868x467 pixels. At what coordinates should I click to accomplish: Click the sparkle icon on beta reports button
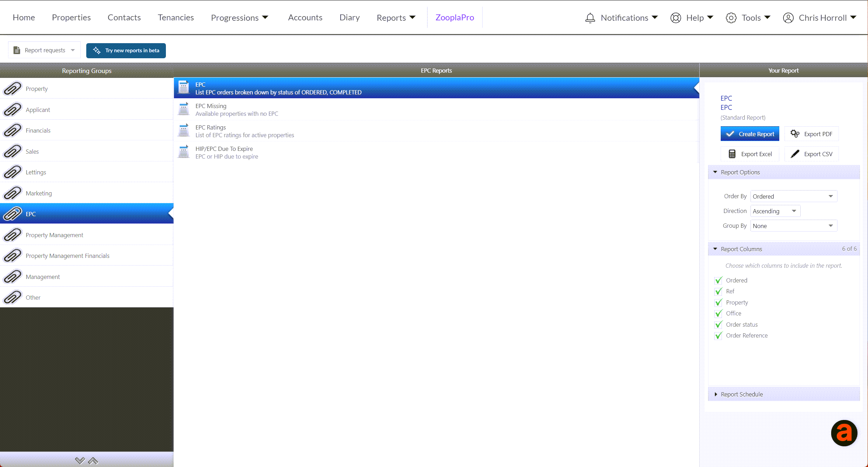(97, 50)
